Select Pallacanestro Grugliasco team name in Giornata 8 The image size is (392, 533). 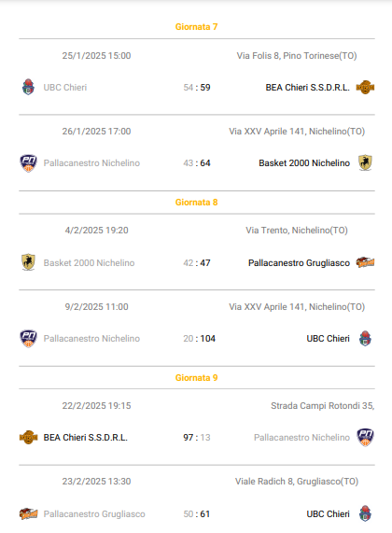coord(299,263)
